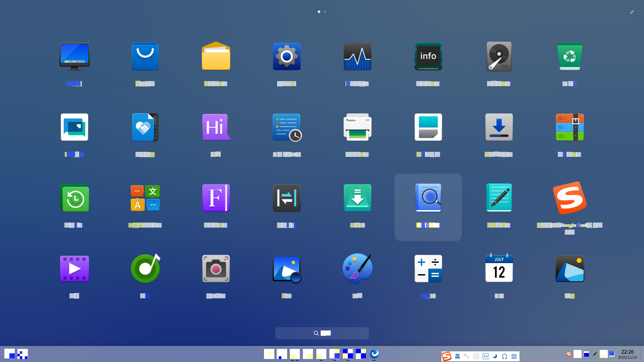Launch the Archive Manager zipper icon

(x=570, y=127)
